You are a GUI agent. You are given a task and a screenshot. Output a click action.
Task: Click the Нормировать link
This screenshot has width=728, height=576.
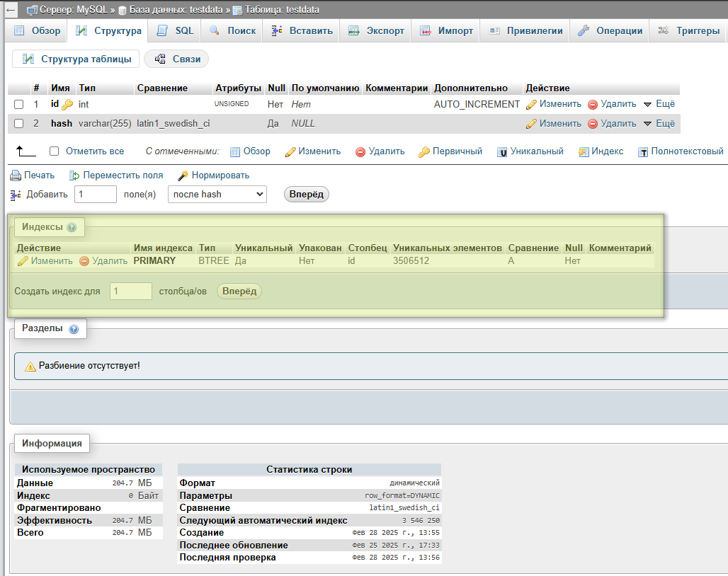coord(220,175)
